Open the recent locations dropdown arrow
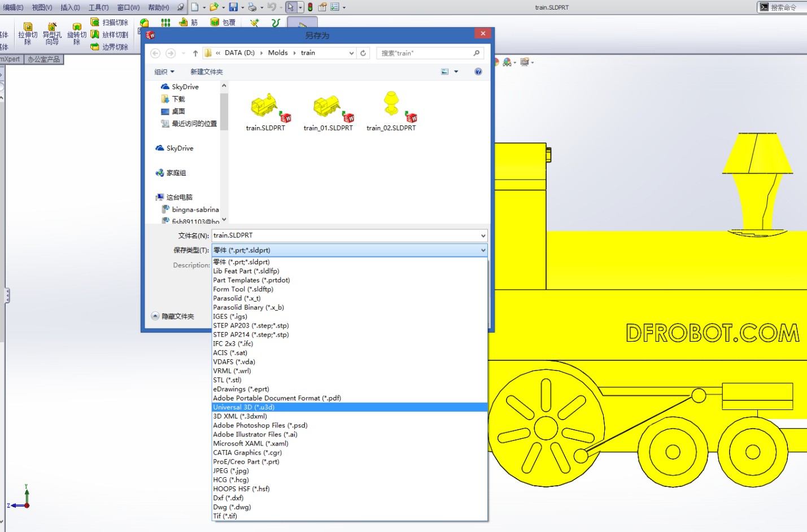This screenshot has width=807, height=532. pyautogui.click(x=184, y=53)
